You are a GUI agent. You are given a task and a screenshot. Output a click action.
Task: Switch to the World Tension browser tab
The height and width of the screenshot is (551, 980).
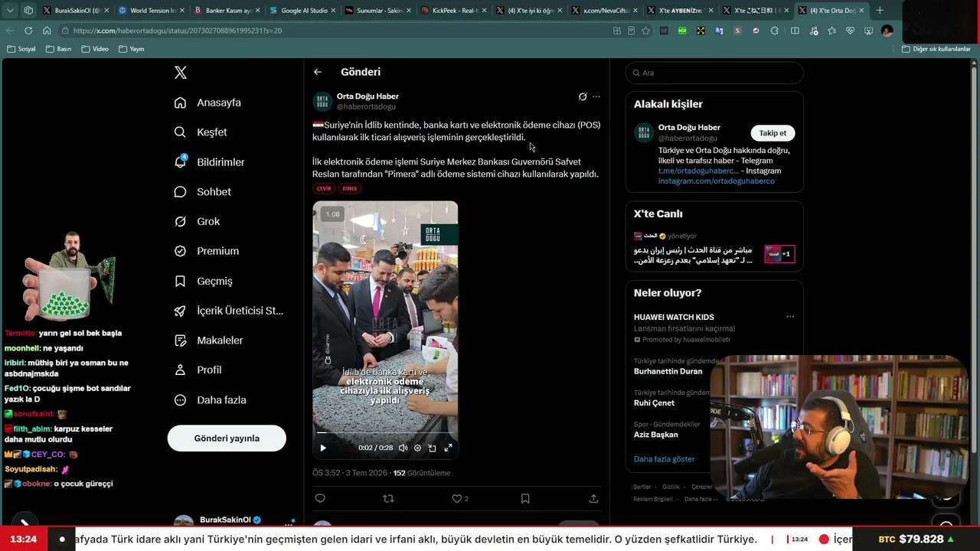[151, 11]
